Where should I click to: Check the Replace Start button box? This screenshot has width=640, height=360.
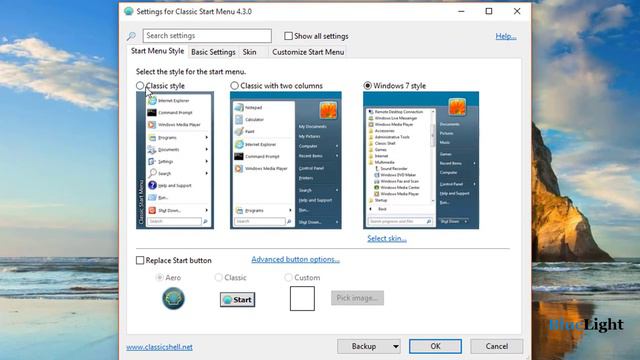140,260
